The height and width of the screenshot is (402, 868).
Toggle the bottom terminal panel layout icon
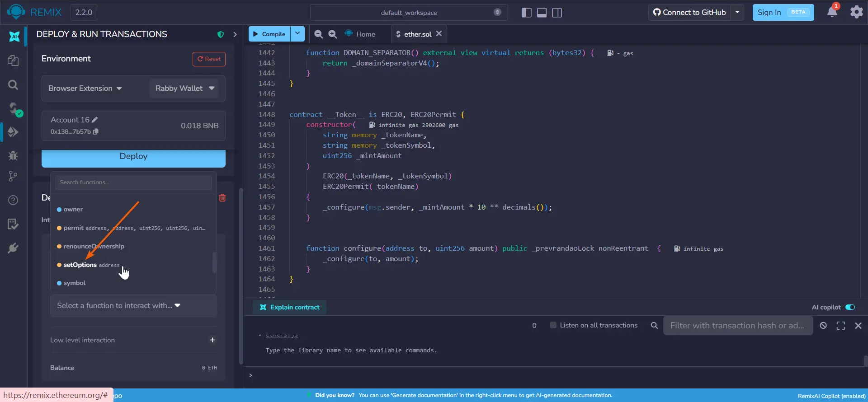click(x=542, y=13)
